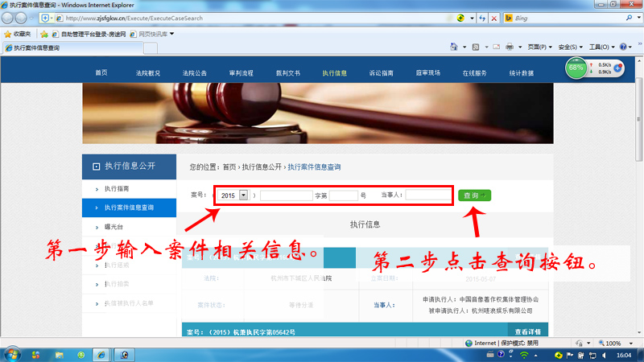Click the Print toolbar icon
Viewport: 644px width, 362px height.
pos(510,47)
